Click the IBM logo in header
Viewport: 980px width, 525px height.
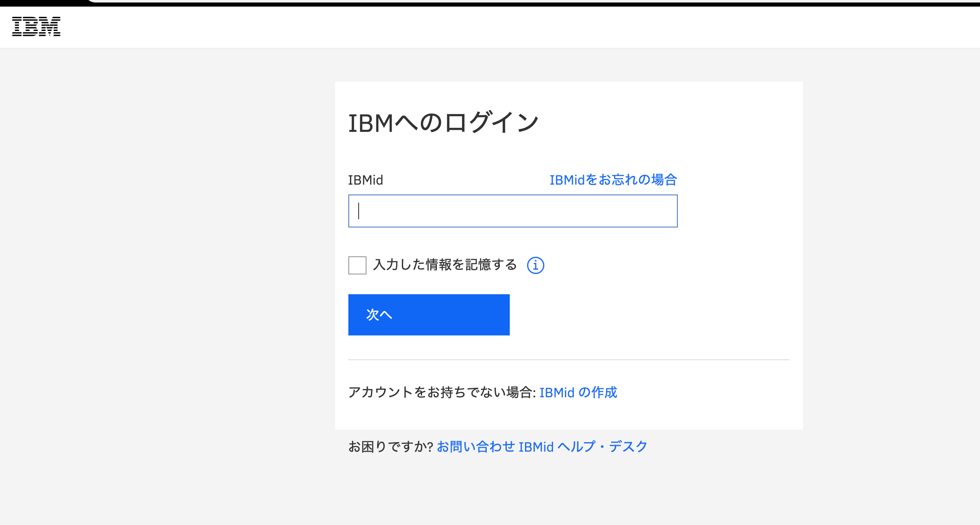pyautogui.click(x=36, y=26)
